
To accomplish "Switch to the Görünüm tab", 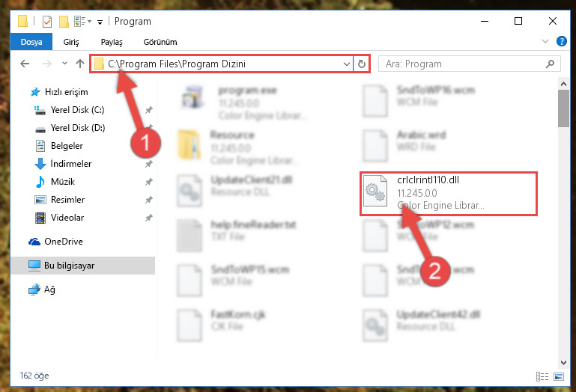I will coord(160,42).
